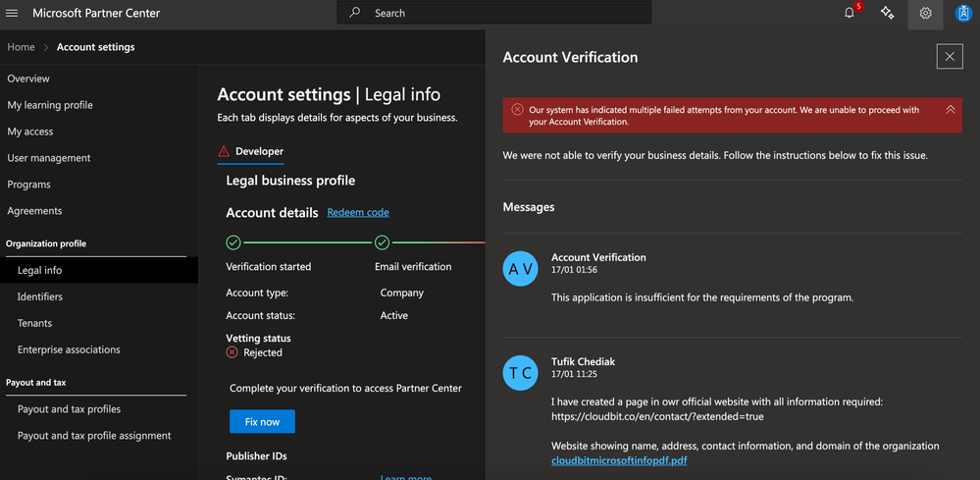This screenshot has width=980, height=480.
Task: Click the 17/01 11:25 timestamp
Action: coord(575,374)
